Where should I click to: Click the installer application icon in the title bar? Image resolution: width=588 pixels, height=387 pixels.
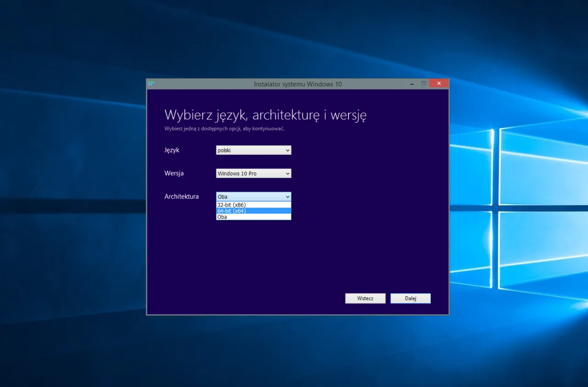pyautogui.click(x=151, y=84)
